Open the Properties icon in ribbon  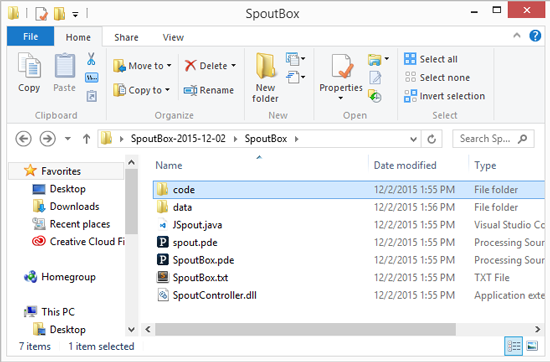tap(341, 67)
